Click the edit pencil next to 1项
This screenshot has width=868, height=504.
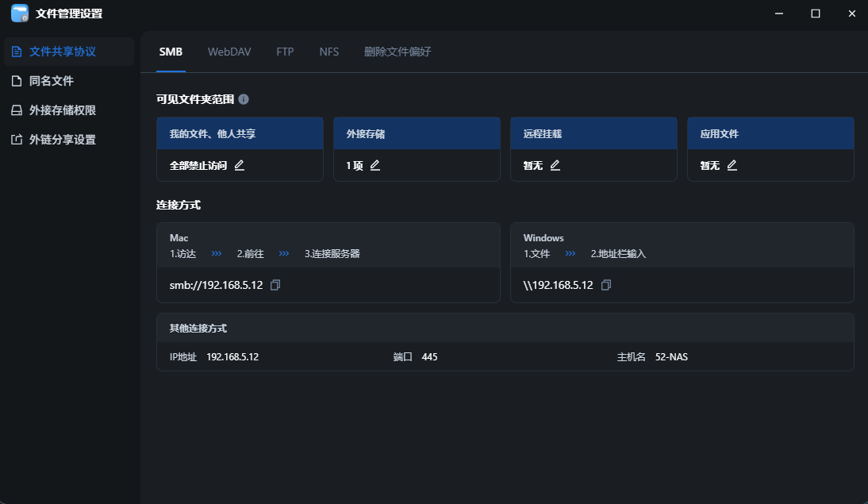pyautogui.click(x=375, y=165)
